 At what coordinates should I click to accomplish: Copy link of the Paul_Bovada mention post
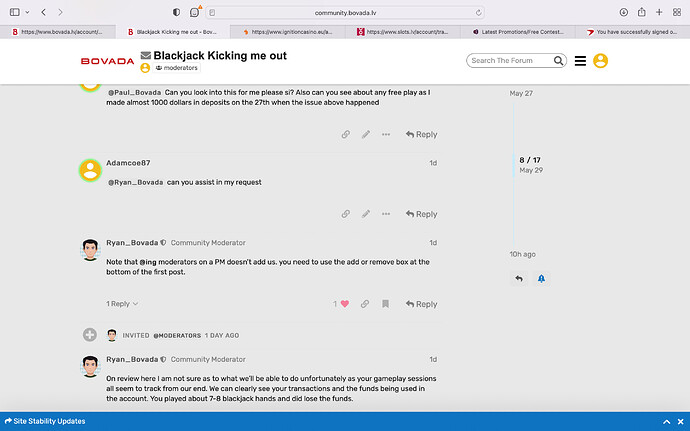(x=346, y=134)
